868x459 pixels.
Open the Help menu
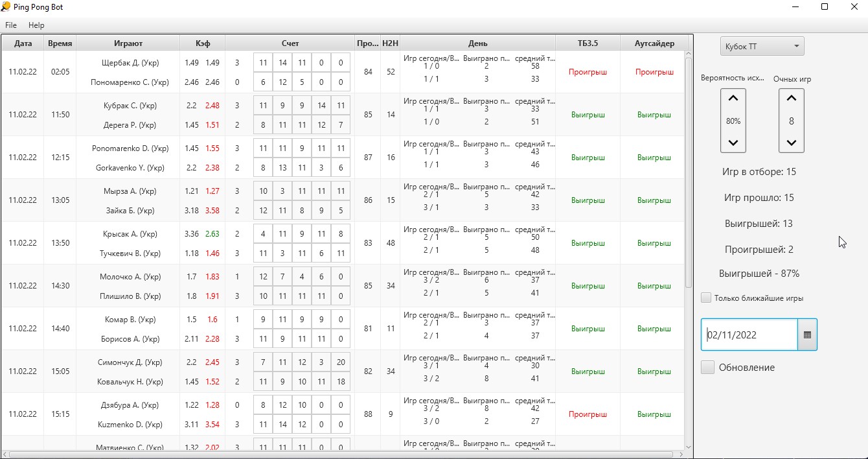(36, 25)
